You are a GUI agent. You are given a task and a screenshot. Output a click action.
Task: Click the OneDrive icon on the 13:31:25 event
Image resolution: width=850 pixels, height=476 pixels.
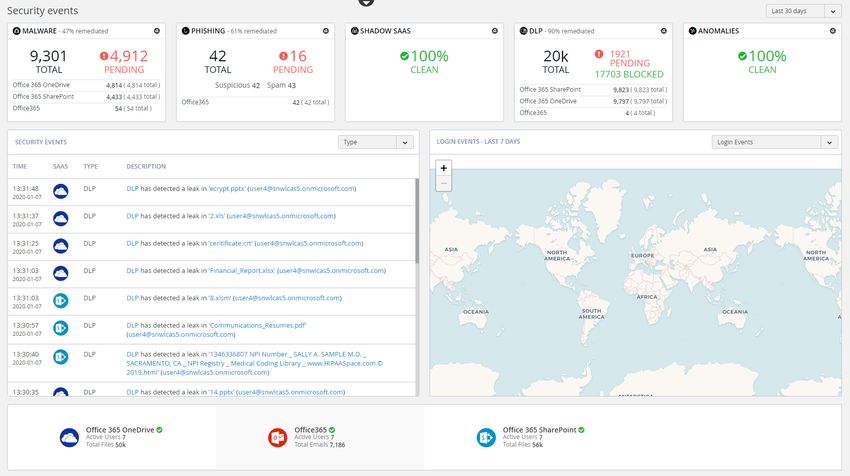(x=61, y=246)
